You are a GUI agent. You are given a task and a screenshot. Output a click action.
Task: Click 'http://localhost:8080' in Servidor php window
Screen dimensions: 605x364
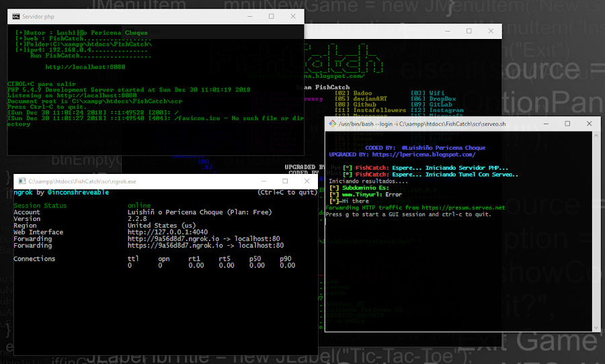click(x=85, y=67)
